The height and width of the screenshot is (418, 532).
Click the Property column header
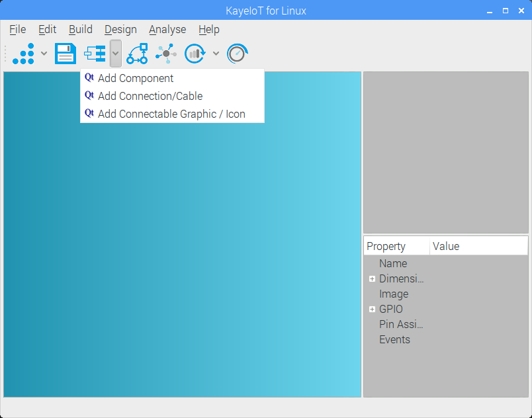click(x=396, y=246)
